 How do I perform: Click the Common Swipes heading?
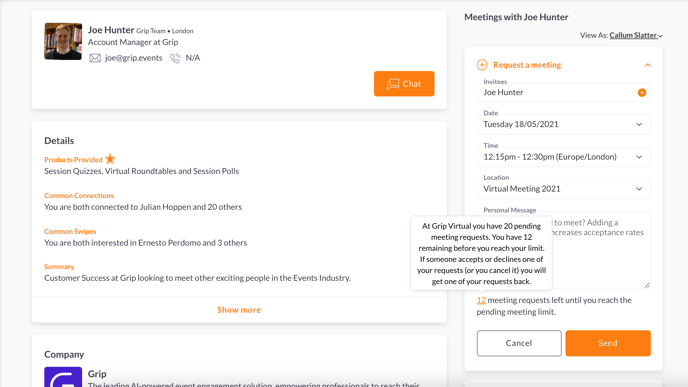[70, 231]
